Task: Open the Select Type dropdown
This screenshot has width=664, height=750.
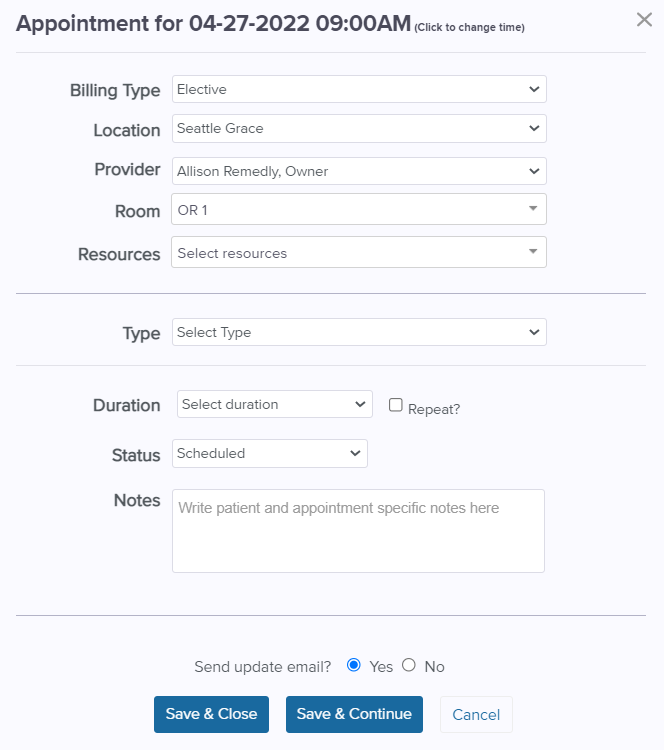Action: pos(359,332)
